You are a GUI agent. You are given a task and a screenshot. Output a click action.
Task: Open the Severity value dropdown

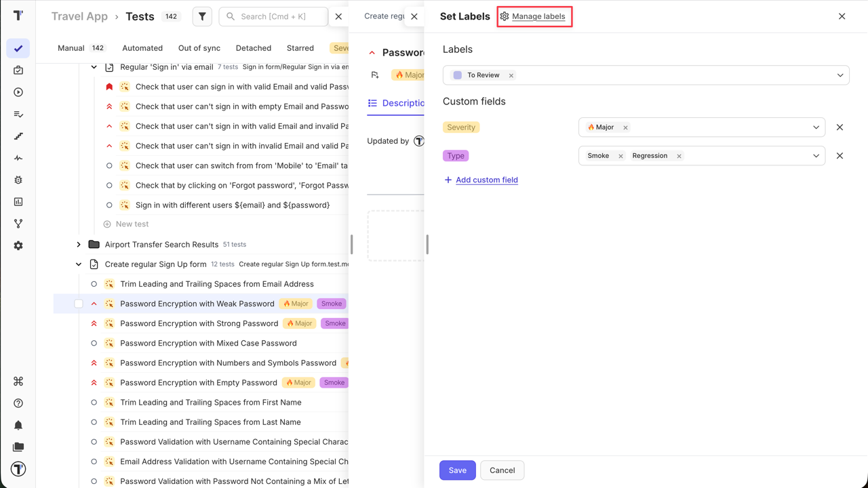(702, 127)
